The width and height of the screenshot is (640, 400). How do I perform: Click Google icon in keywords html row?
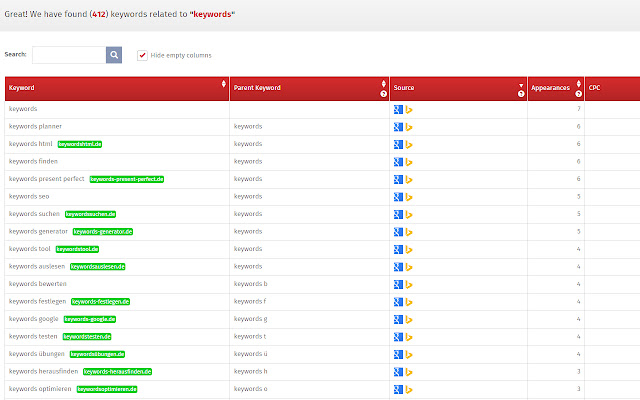[398, 144]
